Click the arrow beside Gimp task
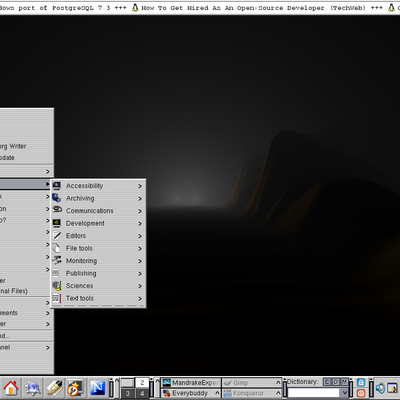Viewport: 400px width, 400px height. pyautogui.click(x=278, y=382)
